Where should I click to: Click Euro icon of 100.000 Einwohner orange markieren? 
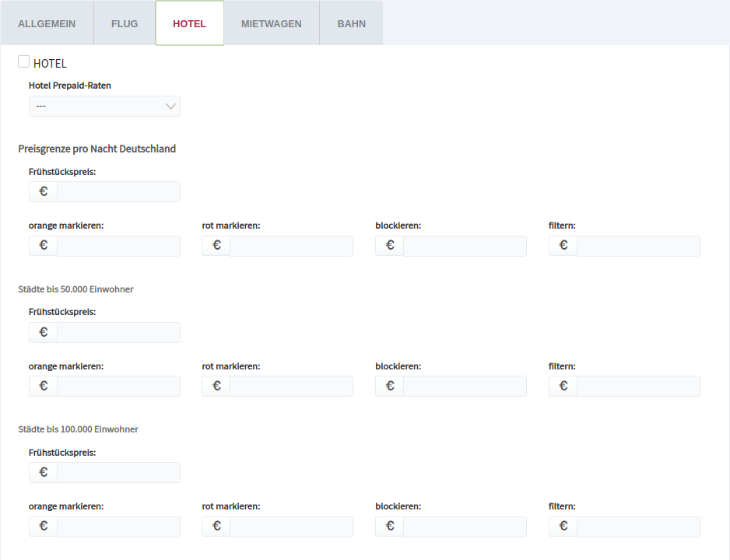click(x=44, y=527)
